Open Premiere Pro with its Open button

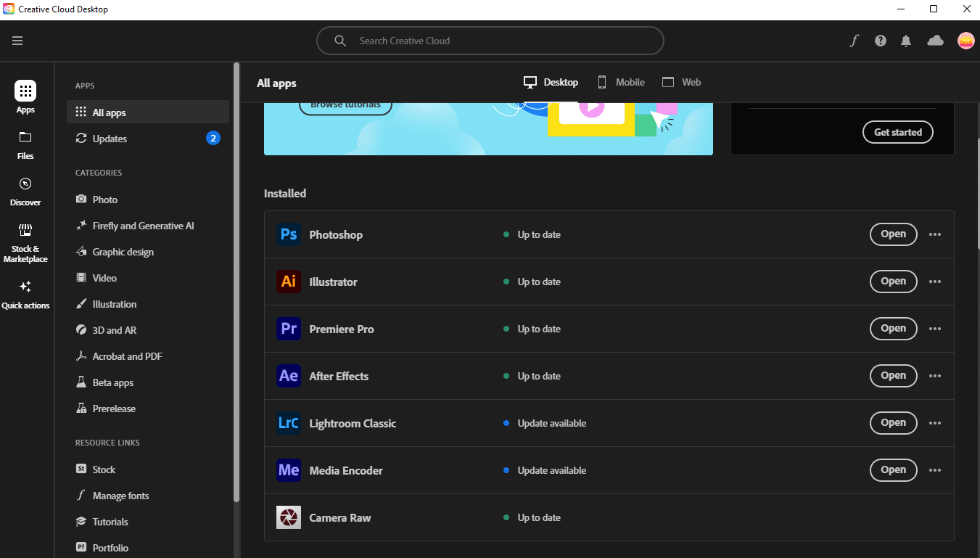(894, 329)
